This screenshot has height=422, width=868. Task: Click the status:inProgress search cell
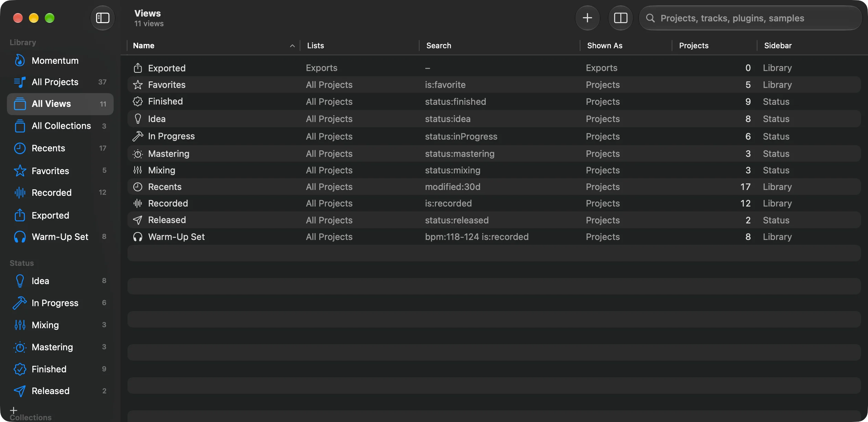click(x=461, y=137)
